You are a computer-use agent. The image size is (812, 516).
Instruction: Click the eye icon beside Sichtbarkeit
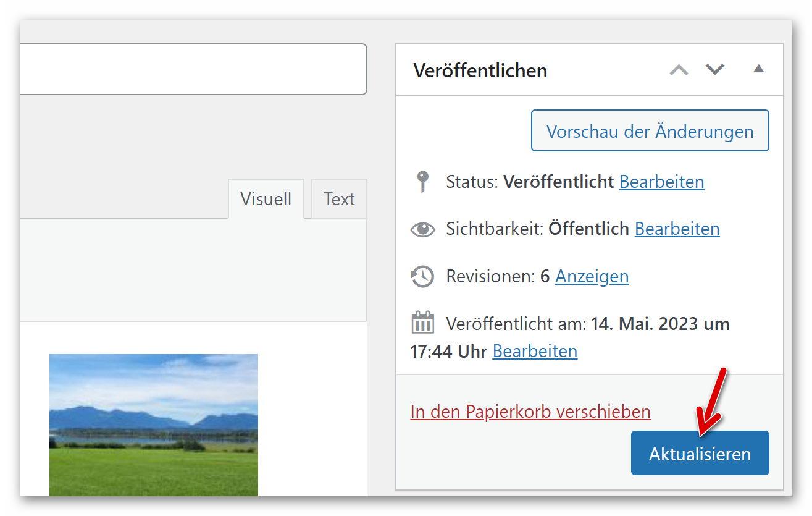tap(422, 229)
